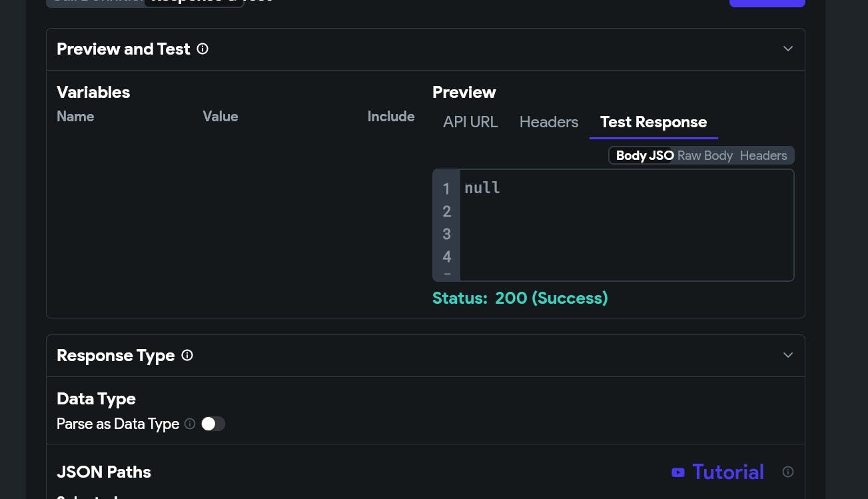Select the Test Response tab
Viewport: 868px width, 499px height.
coord(653,122)
